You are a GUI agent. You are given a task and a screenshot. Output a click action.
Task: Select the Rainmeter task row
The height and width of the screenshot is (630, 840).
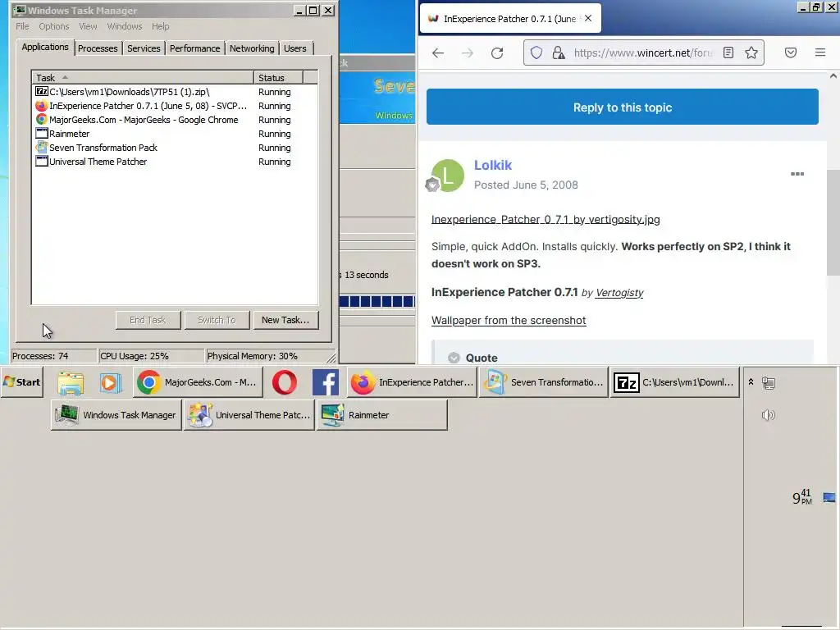pyautogui.click(x=174, y=134)
